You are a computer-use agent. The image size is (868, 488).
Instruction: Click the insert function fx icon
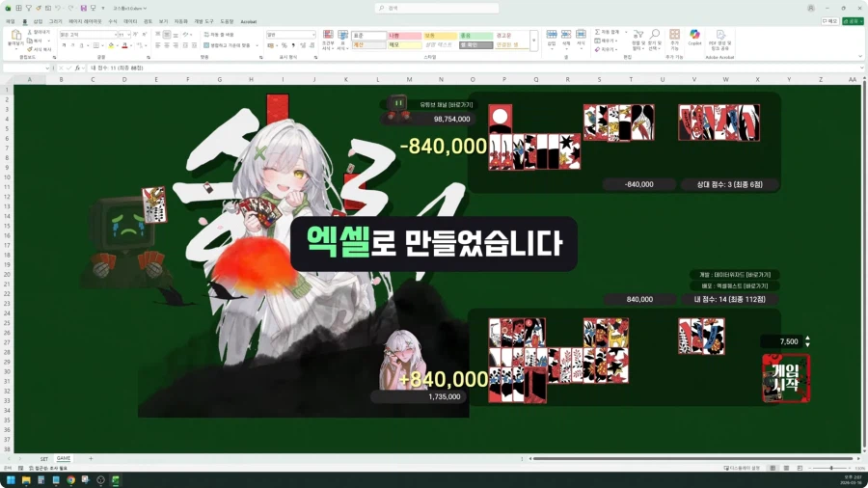[77, 68]
